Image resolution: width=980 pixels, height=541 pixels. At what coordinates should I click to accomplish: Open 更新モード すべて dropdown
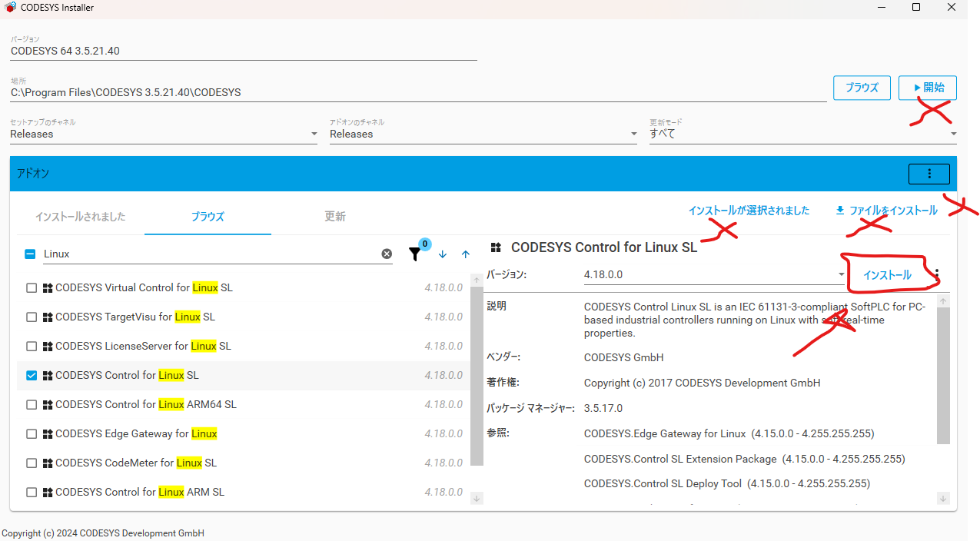803,134
